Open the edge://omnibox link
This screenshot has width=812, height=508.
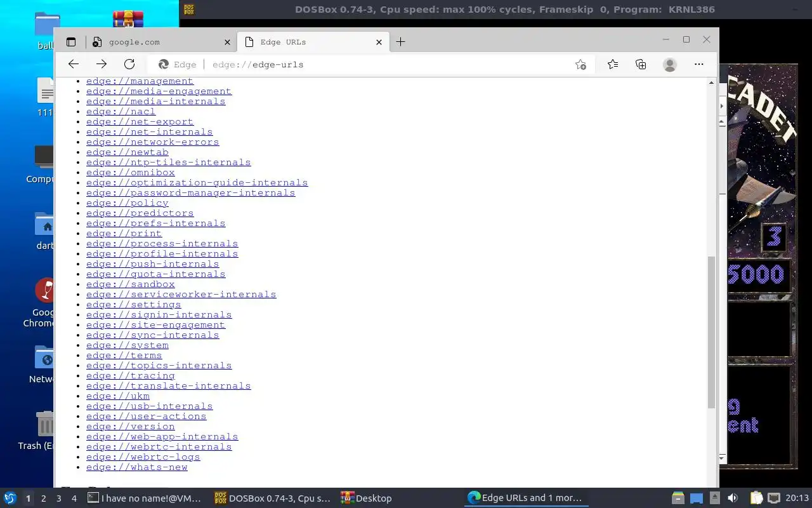pos(130,172)
